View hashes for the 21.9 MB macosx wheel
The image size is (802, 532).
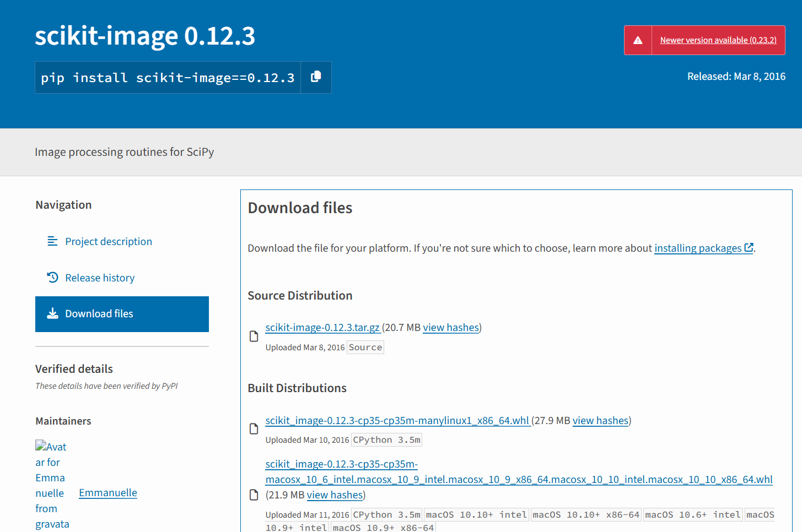(335, 495)
